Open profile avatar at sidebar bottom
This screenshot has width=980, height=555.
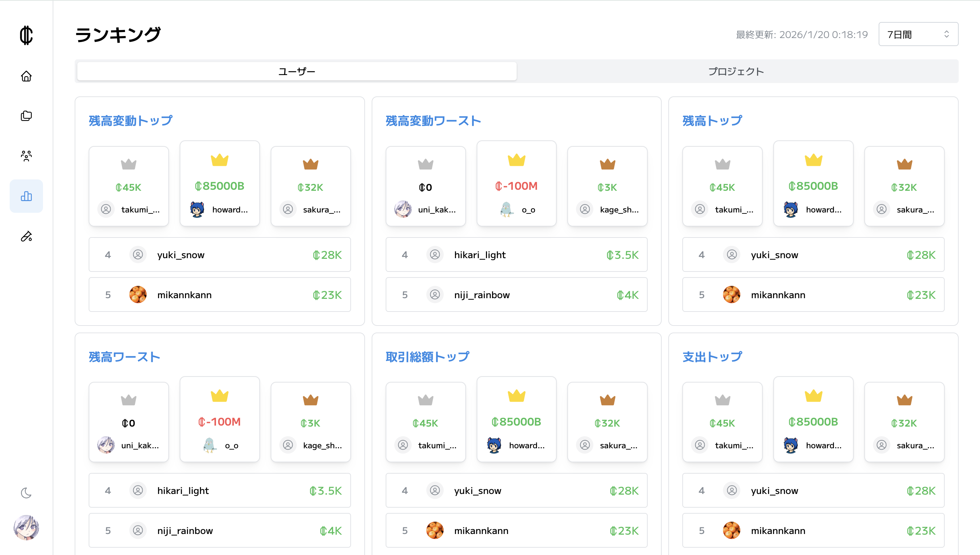pyautogui.click(x=26, y=528)
